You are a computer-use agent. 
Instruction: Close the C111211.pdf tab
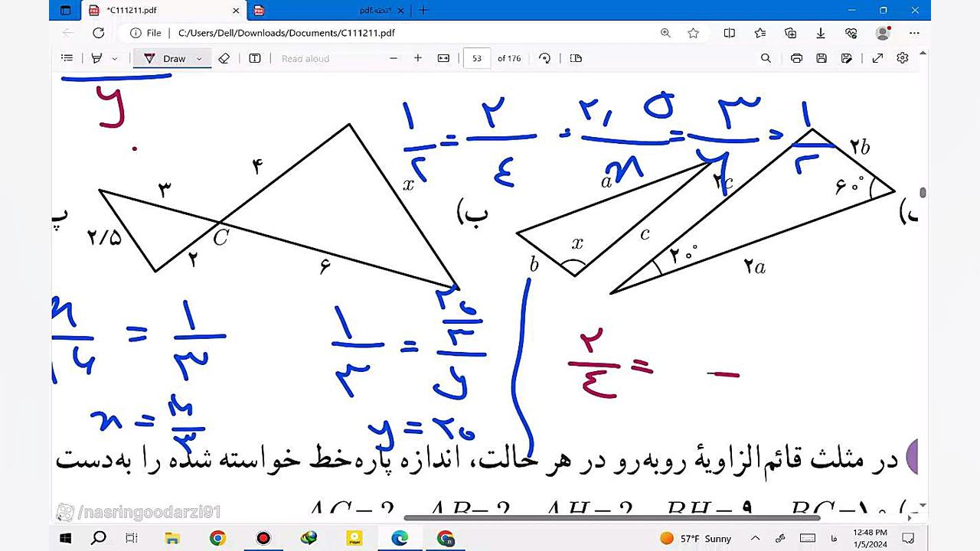[x=236, y=11]
